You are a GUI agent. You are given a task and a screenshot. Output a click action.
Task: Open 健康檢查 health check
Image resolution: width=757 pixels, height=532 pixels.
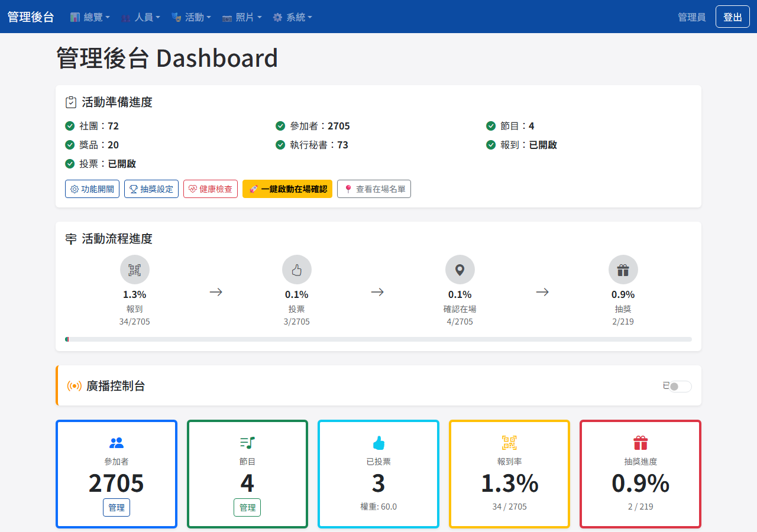211,189
